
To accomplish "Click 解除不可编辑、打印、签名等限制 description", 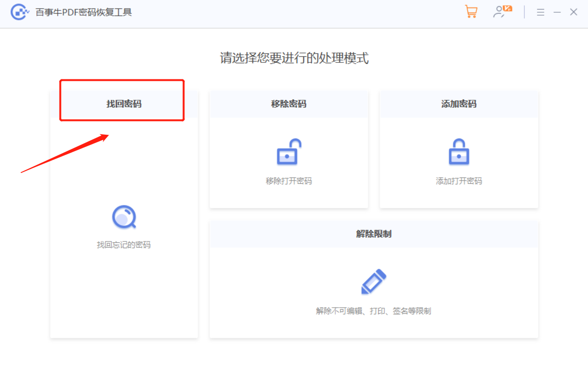I will [x=373, y=311].
